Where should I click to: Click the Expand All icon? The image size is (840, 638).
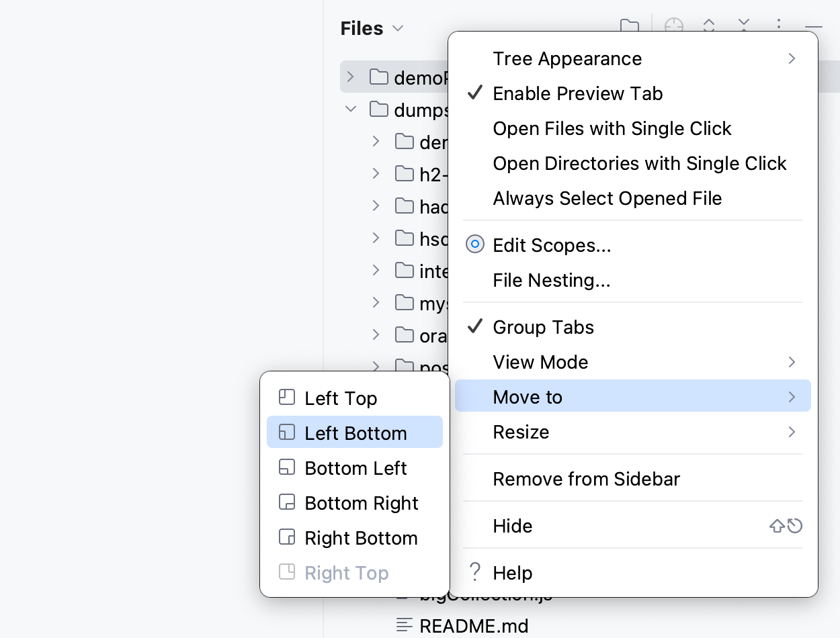pyautogui.click(x=709, y=26)
